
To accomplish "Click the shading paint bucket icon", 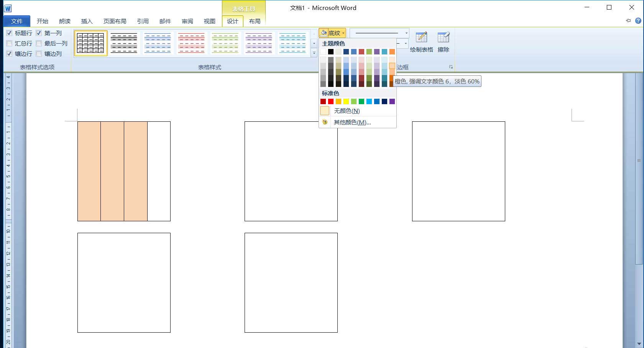I will [324, 33].
